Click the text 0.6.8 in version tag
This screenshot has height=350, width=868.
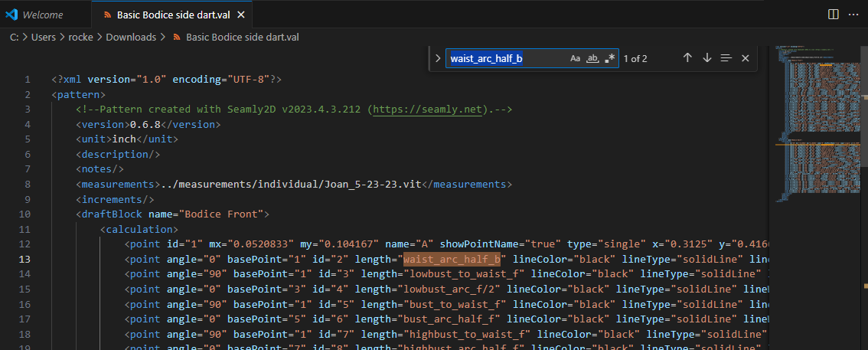point(145,124)
